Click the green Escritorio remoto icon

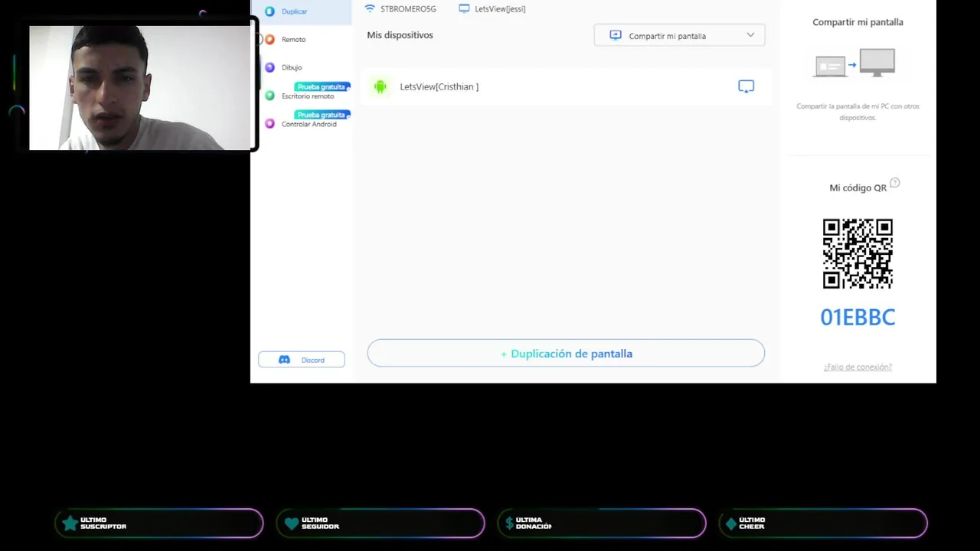[x=269, y=96]
